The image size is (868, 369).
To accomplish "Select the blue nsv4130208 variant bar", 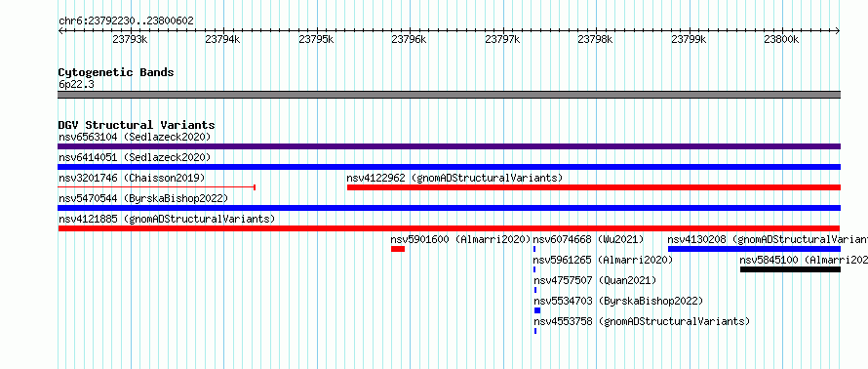I will tap(755, 249).
